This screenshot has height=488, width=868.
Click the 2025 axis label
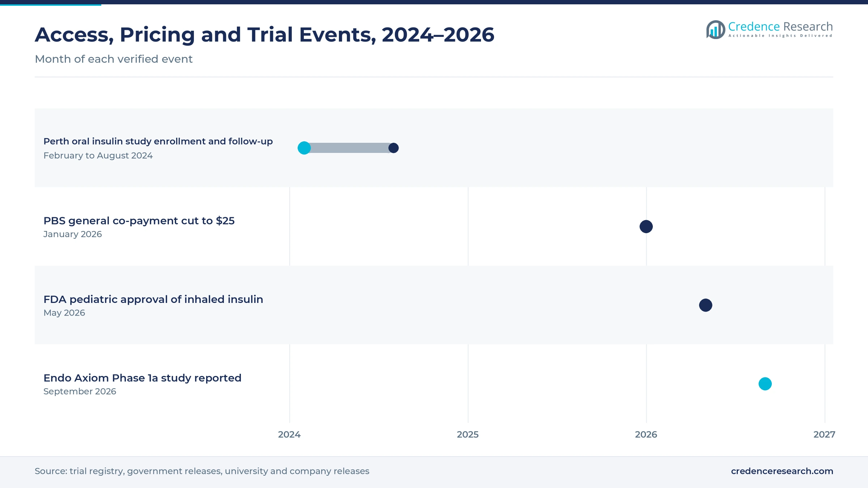click(x=468, y=435)
